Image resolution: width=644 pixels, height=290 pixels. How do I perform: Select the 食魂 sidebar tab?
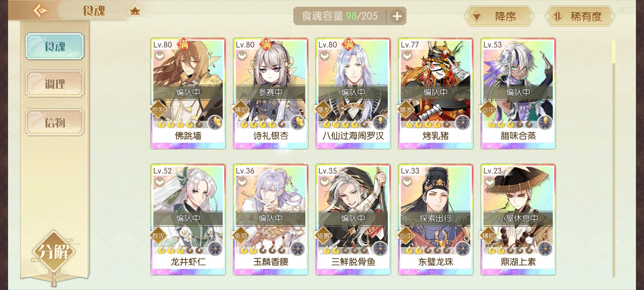point(55,46)
